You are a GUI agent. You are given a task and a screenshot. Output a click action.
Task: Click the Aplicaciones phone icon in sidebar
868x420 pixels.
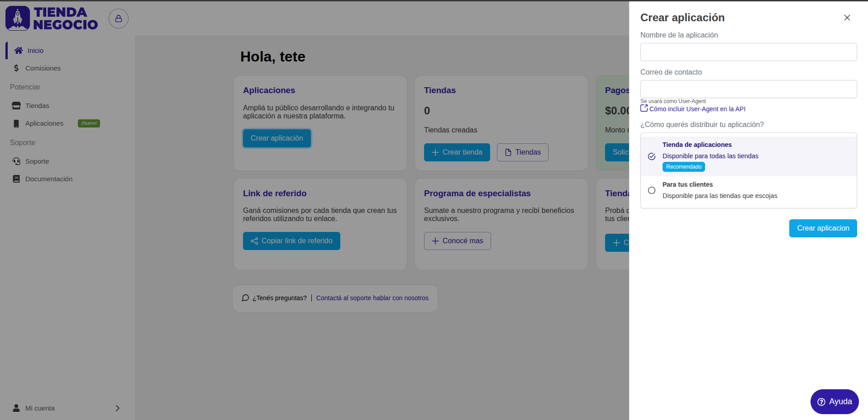click(16, 123)
